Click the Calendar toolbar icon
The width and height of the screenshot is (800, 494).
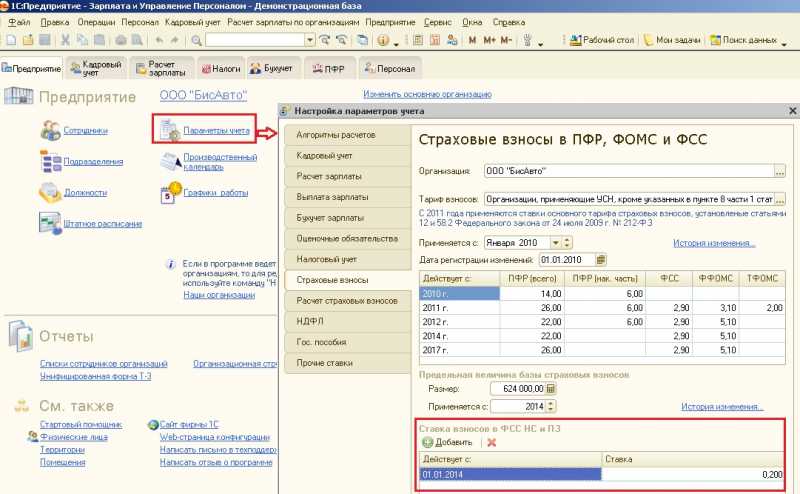click(x=435, y=40)
